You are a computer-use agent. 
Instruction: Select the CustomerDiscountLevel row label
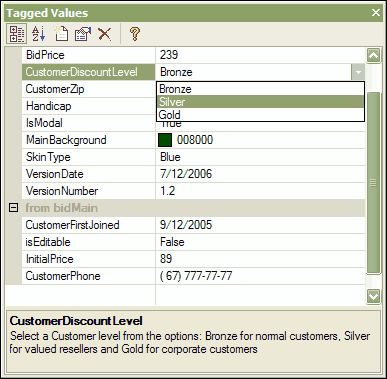click(89, 72)
